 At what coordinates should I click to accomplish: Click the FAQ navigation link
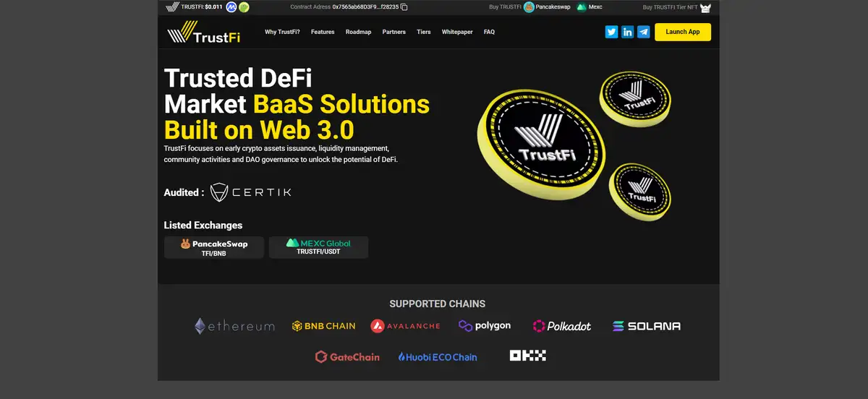point(489,33)
